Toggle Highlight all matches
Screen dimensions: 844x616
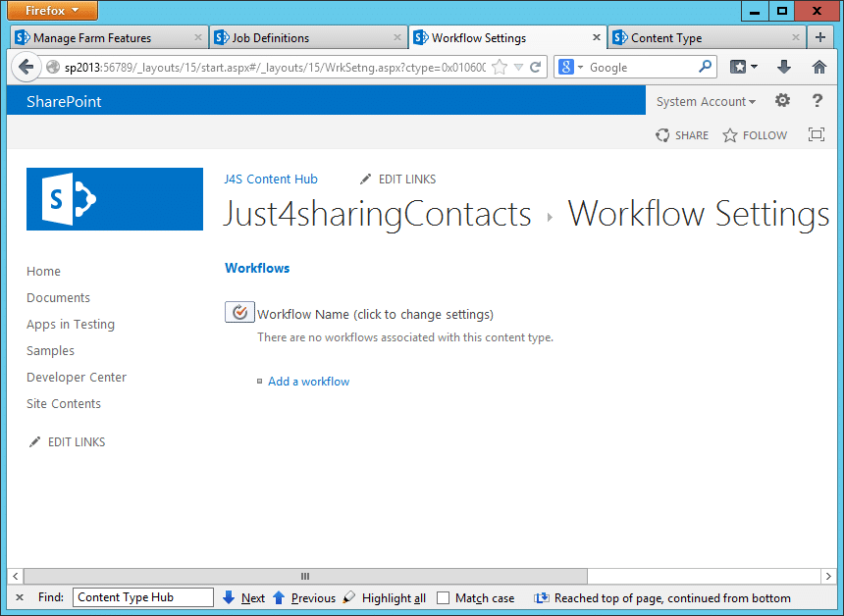tap(385, 597)
